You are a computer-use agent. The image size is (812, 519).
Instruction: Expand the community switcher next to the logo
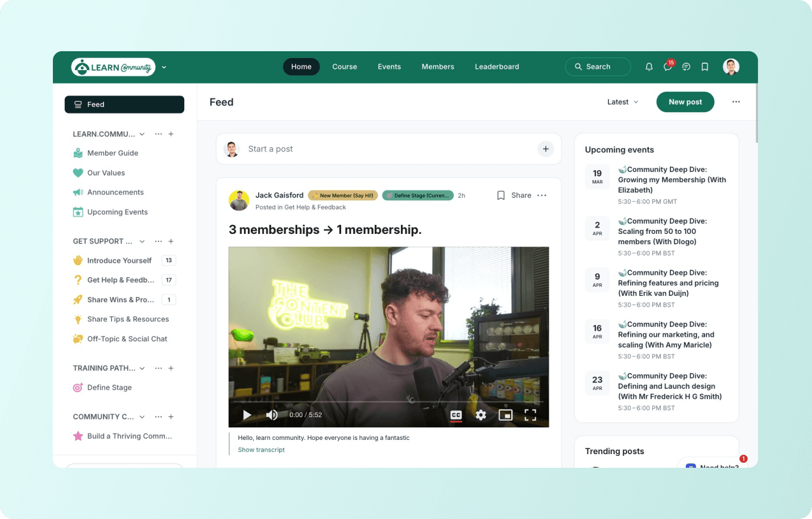(x=164, y=67)
